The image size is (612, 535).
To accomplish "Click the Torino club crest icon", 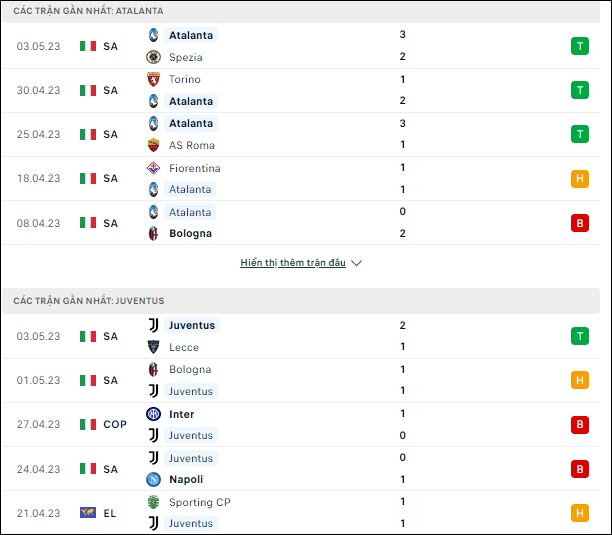I will pos(153,79).
